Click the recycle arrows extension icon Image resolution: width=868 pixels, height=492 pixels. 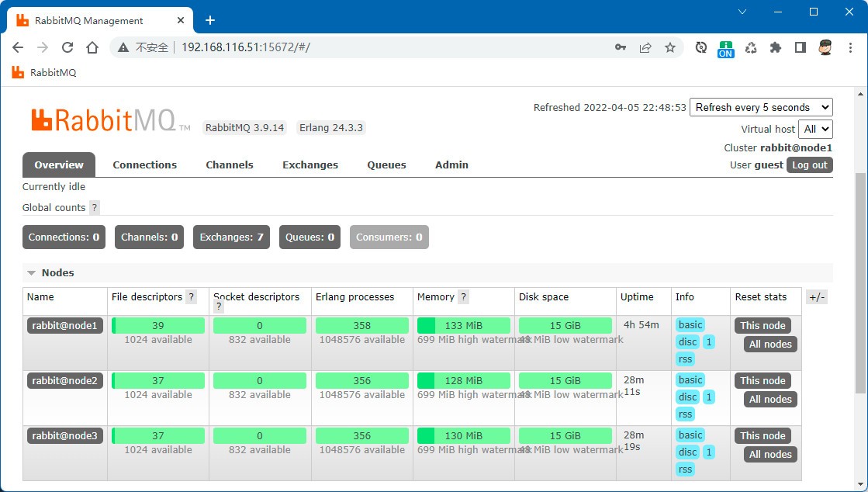[x=751, y=47]
